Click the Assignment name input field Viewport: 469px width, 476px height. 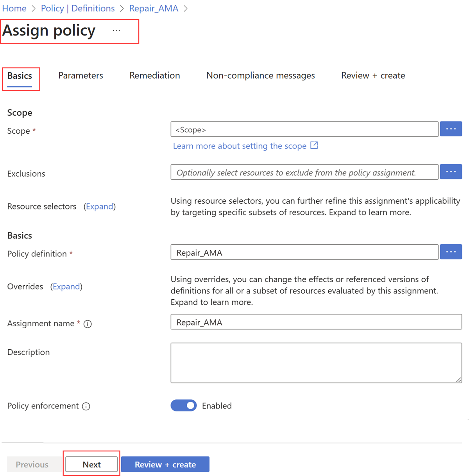click(x=316, y=322)
